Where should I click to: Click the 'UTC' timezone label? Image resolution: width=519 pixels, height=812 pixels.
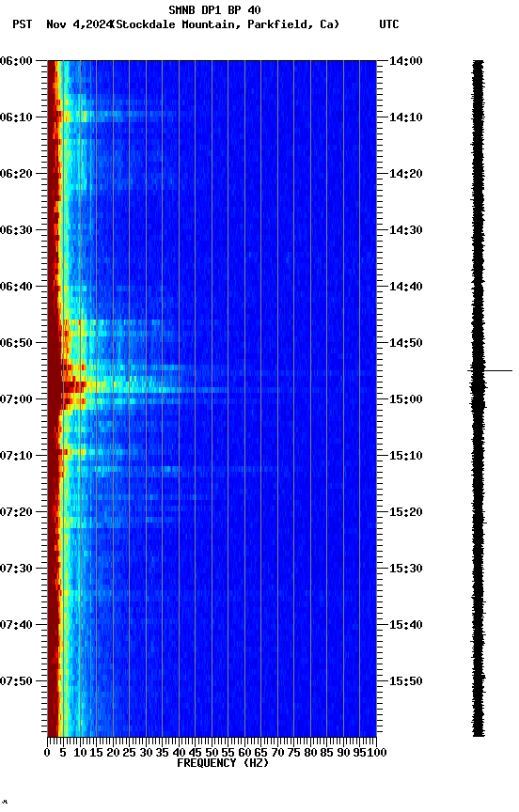point(389,24)
